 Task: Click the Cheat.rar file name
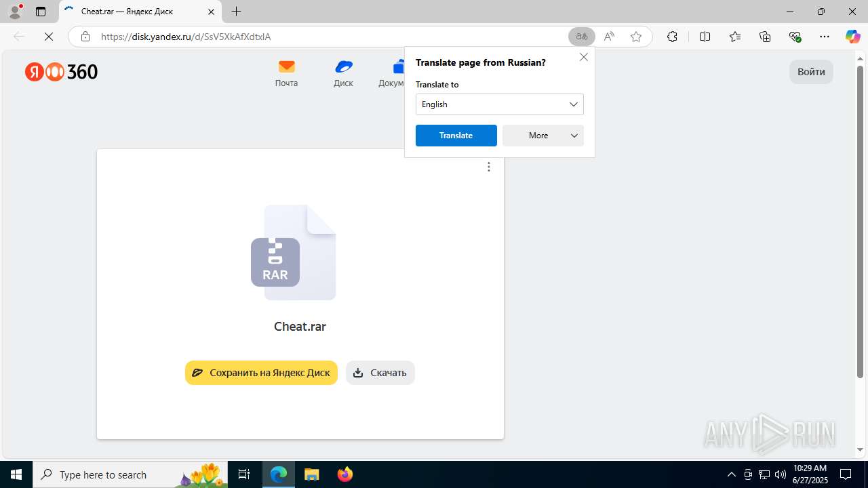300,327
